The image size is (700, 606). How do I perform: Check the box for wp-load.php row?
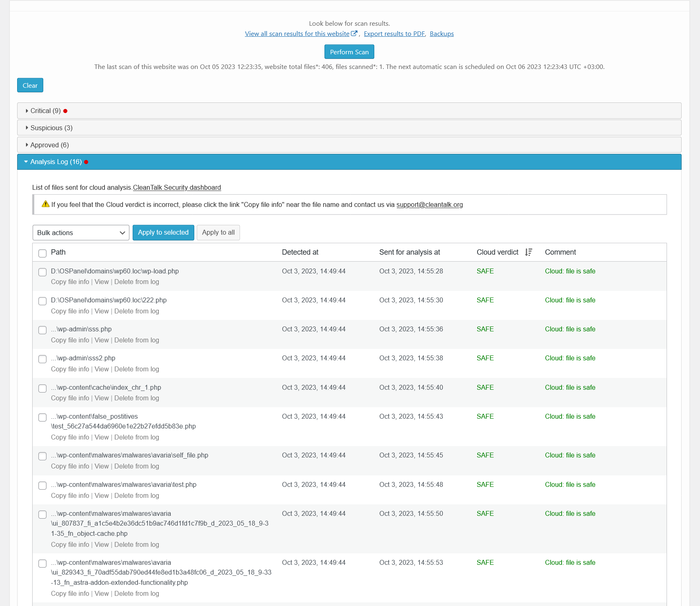(x=42, y=272)
